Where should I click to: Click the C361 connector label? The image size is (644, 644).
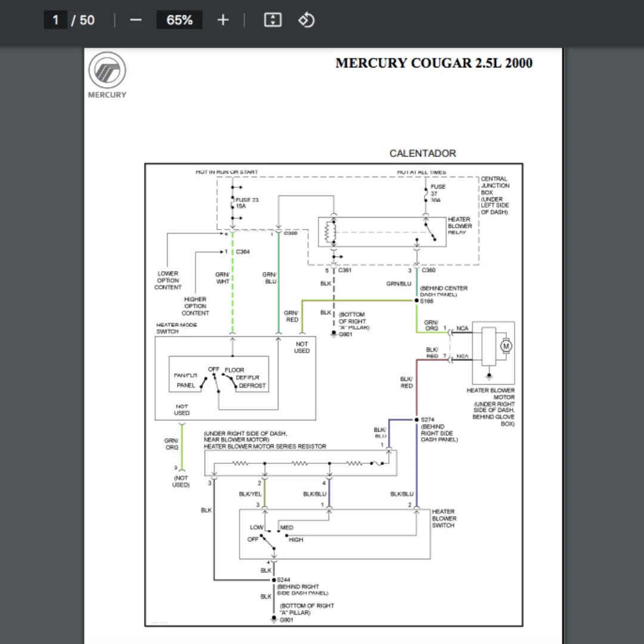[345, 270]
